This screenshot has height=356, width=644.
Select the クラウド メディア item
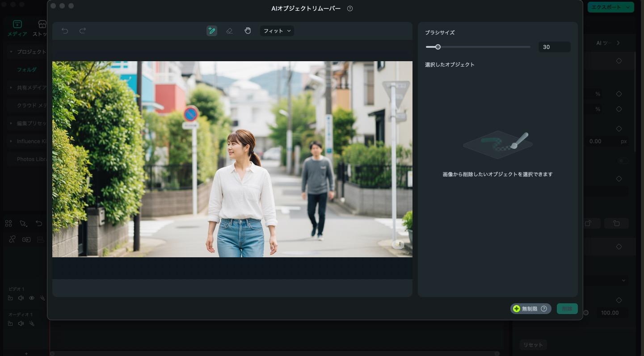(32, 105)
